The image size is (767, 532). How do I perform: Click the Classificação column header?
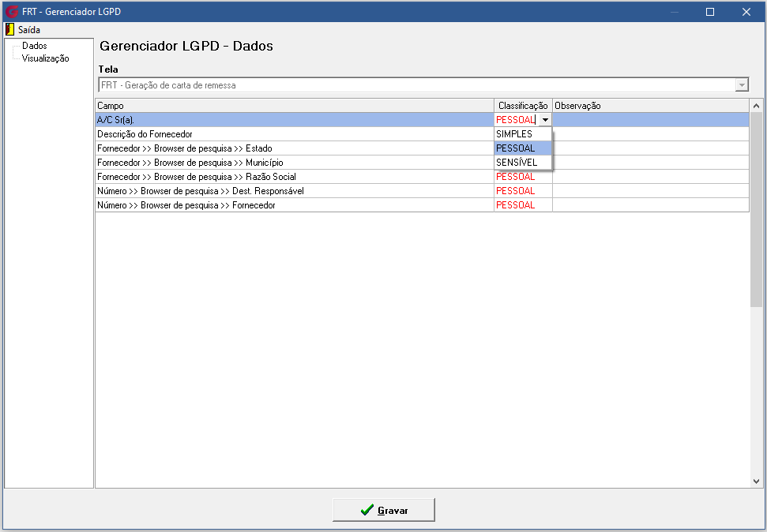click(x=523, y=106)
